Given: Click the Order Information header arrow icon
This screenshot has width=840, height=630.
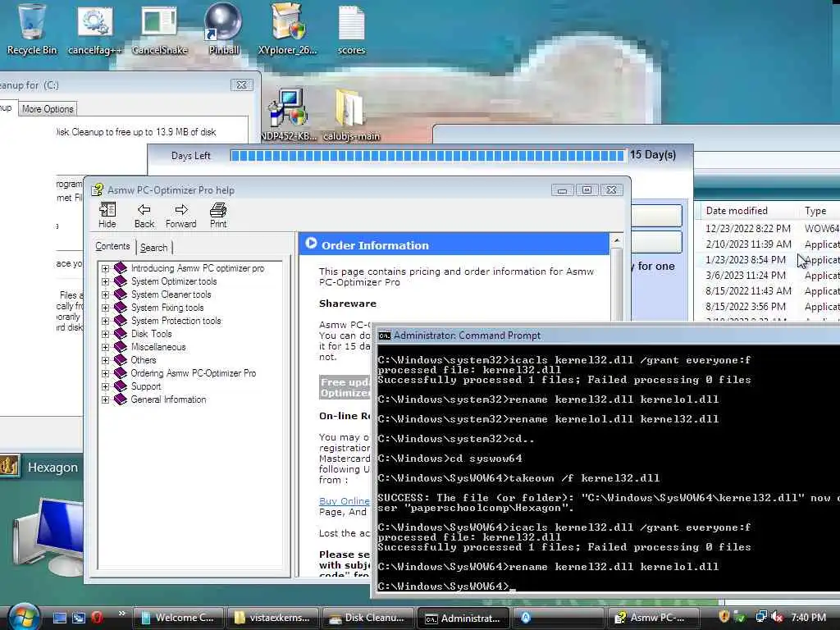Looking at the screenshot, I should 311,243.
